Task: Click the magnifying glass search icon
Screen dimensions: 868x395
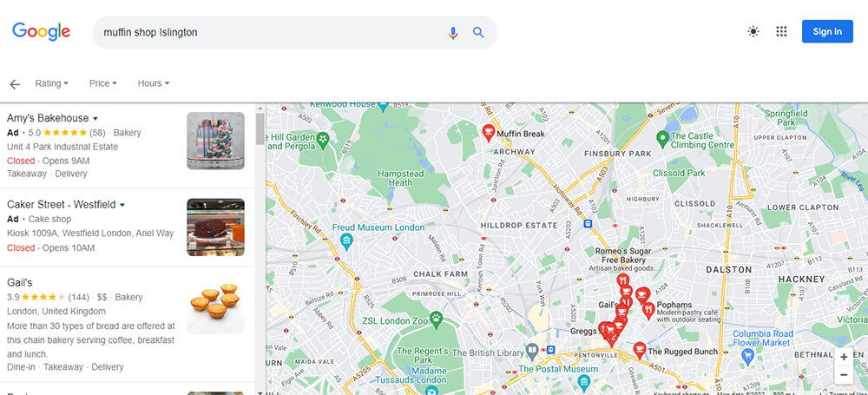Action: (x=478, y=32)
